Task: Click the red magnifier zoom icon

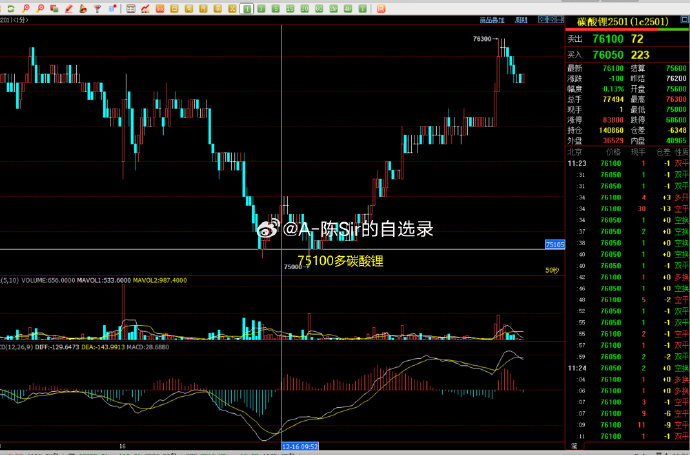Action: 25,7
